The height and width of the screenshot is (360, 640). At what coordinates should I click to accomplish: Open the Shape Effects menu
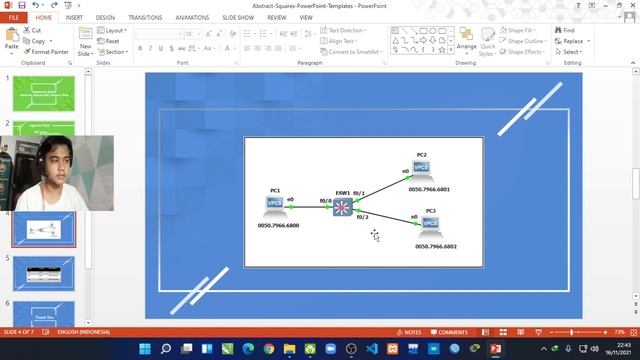522,52
